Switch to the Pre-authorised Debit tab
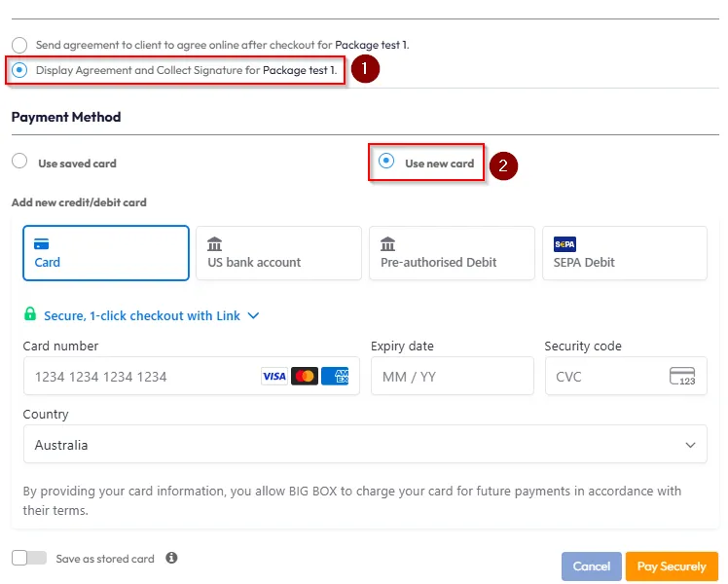 click(452, 253)
